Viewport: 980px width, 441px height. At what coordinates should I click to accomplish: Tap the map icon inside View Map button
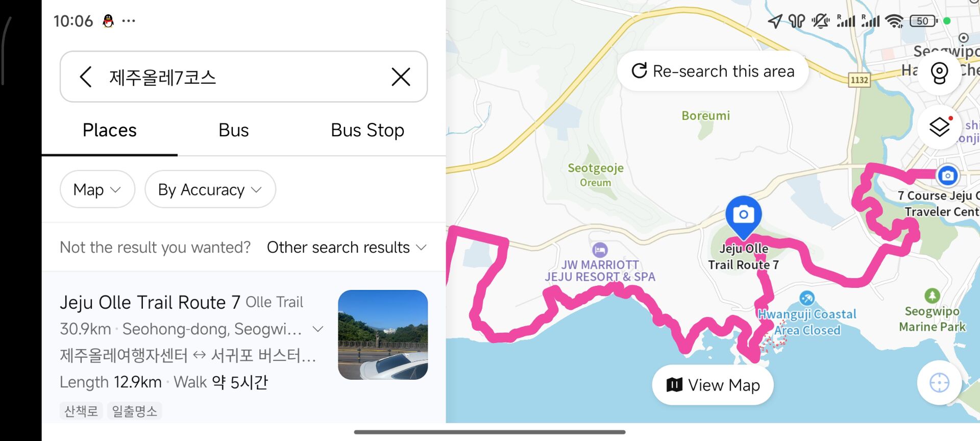point(675,385)
